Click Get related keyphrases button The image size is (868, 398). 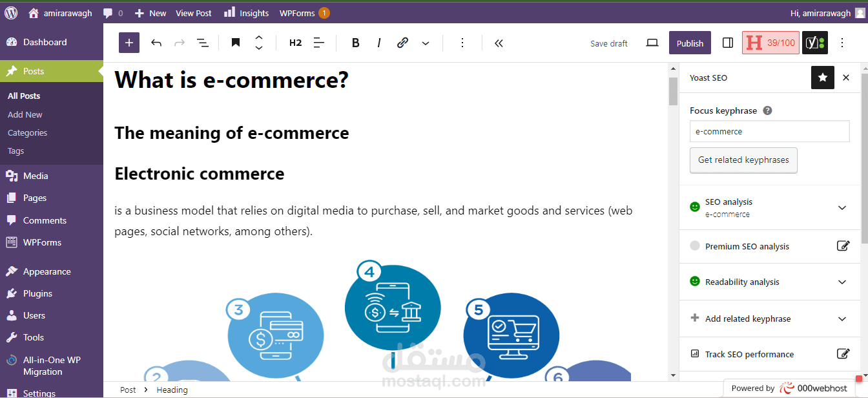[743, 160]
